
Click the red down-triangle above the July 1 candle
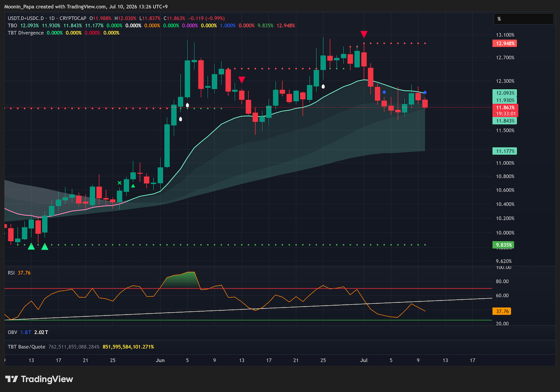(364, 35)
